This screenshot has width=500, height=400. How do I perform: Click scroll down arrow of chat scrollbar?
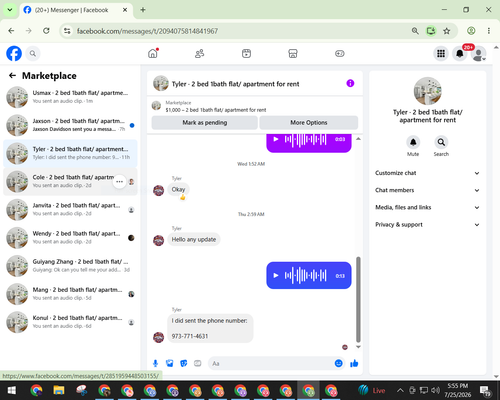[x=358, y=347]
